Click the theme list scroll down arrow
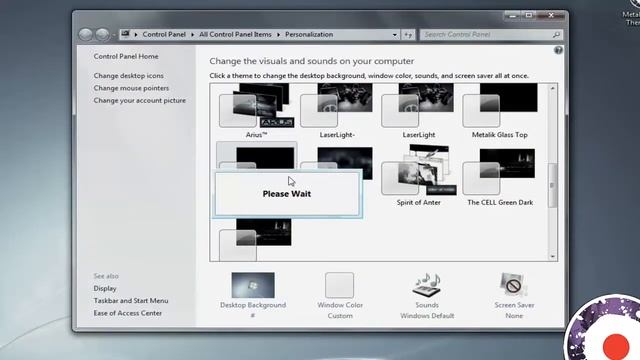 coord(552,256)
